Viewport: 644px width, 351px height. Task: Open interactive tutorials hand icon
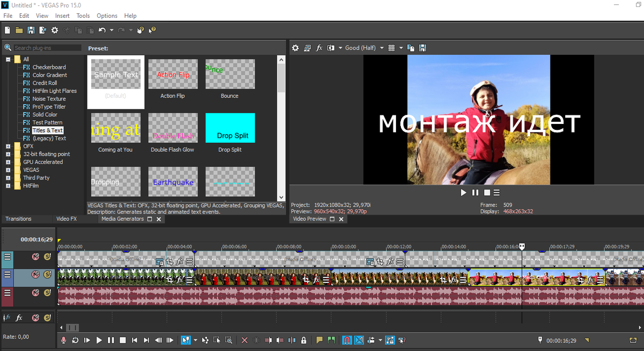(x=141, y=30)
